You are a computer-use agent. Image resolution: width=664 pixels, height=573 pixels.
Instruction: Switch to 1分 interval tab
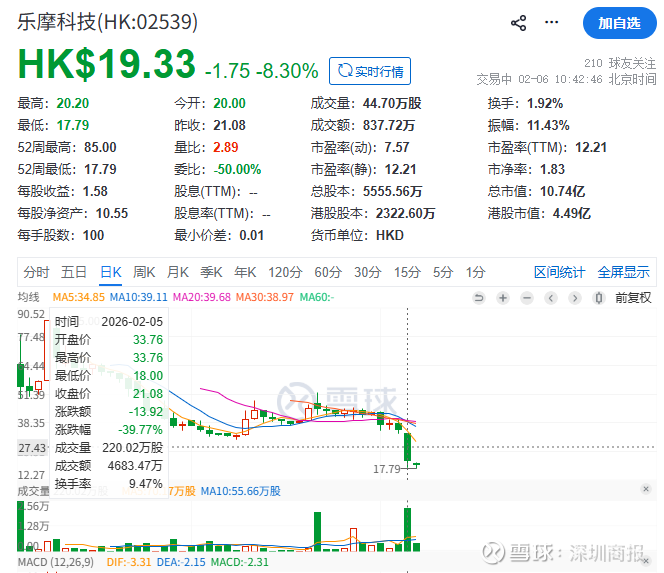[x=475, y=272]
